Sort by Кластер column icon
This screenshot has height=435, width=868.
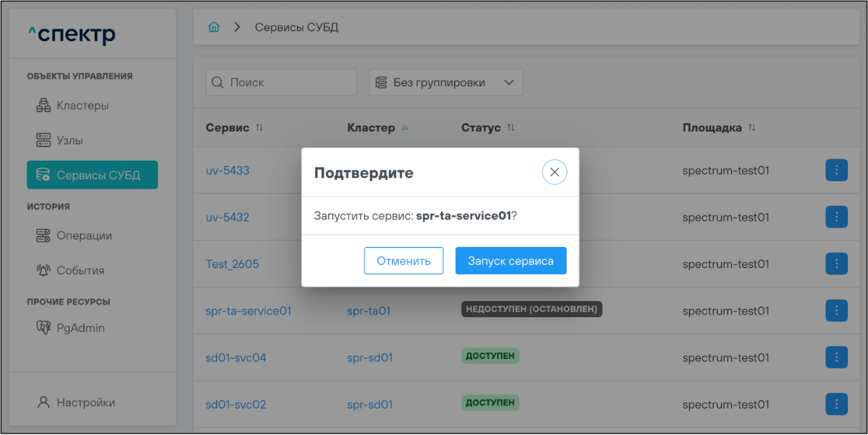(405, 127)
